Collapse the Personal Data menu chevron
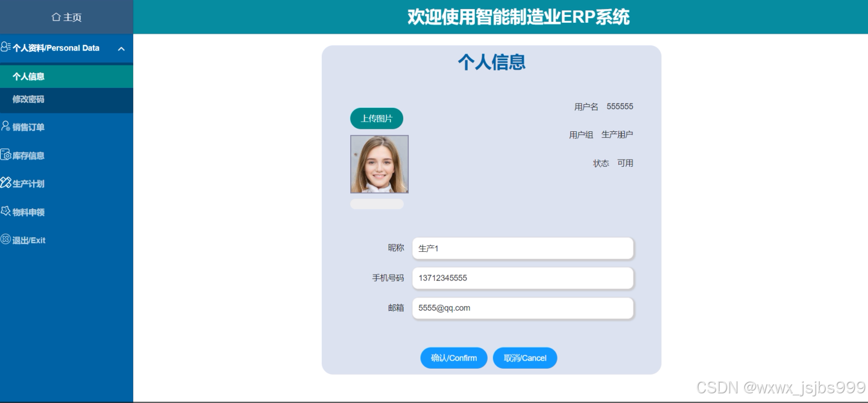The height and width of the screenshot is (403, 868). (121, 49)
